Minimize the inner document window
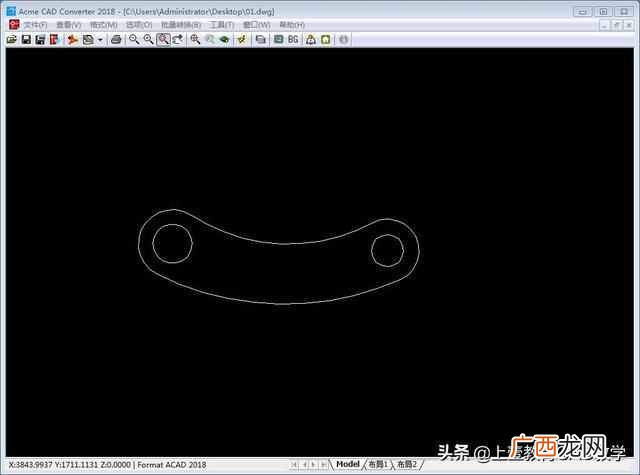The image size is (640, 475). coord(604,25)
